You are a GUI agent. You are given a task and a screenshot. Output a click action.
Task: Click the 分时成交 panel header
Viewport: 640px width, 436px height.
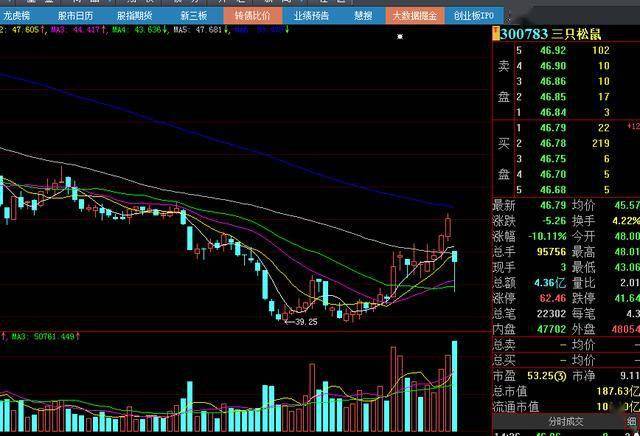pos(566,421)
